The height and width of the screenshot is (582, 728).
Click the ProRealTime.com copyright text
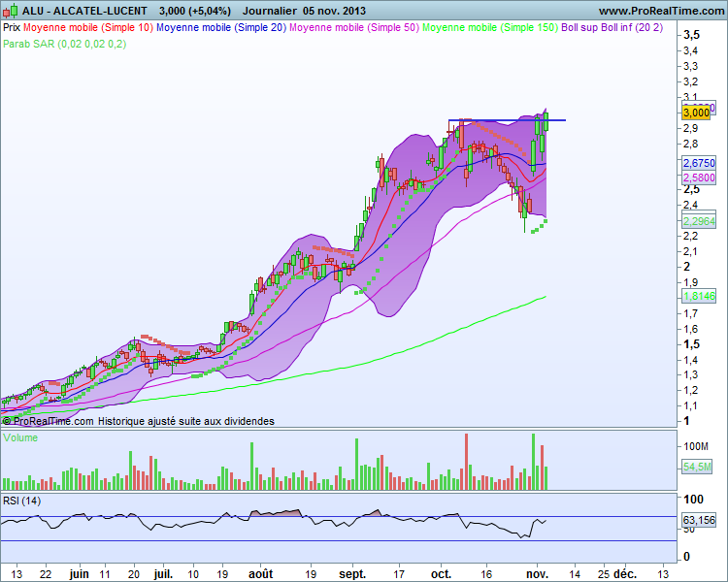(49, 421)
